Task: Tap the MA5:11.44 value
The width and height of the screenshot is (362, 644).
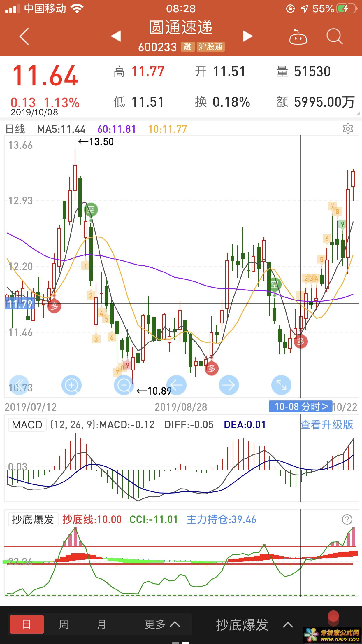Action: (x=61, y=129)
